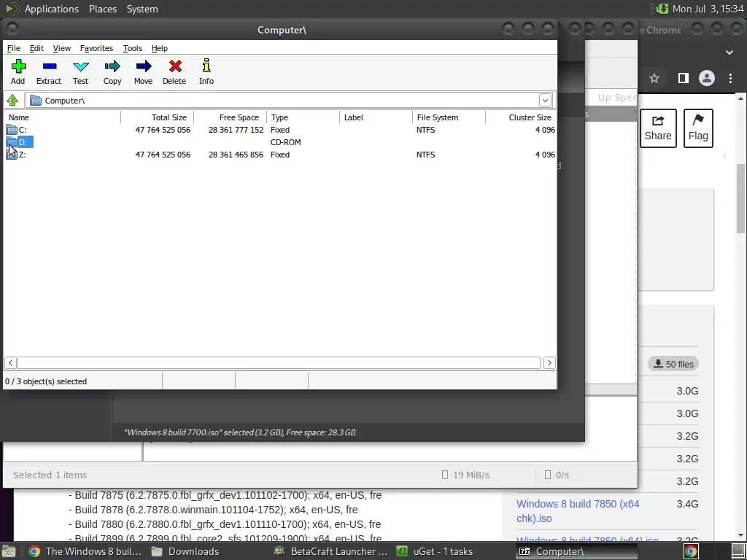Switch to the BetaCraft Launcher taskbar window
The height and width of the screenshot is (560, 747).
(330, 551)
